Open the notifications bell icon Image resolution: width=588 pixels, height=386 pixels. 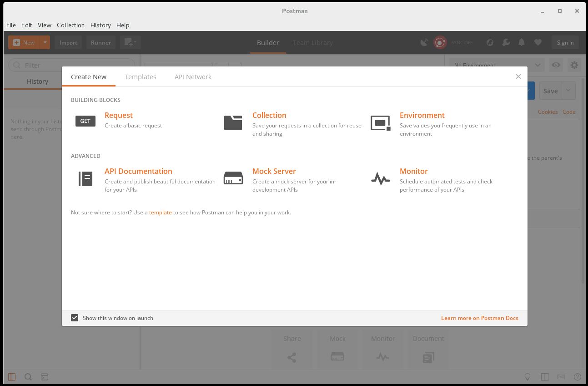[522, 42]
